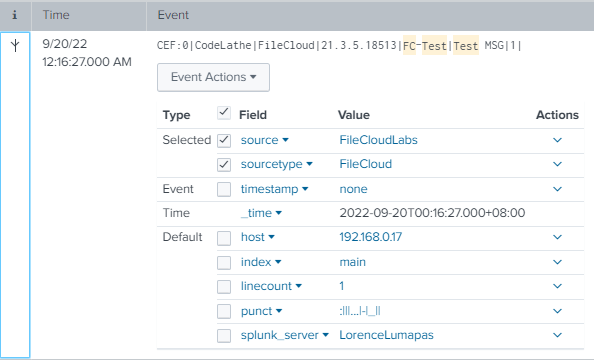Click the Event column header
The width and height of the screenshot is (594, 360).
coord(173,15)
